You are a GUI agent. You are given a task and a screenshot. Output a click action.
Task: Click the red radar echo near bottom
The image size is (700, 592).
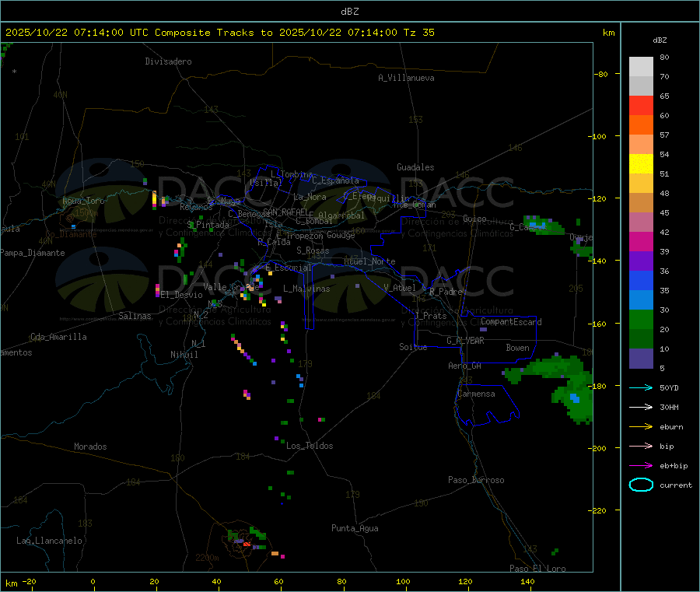(x=247, y=545)
